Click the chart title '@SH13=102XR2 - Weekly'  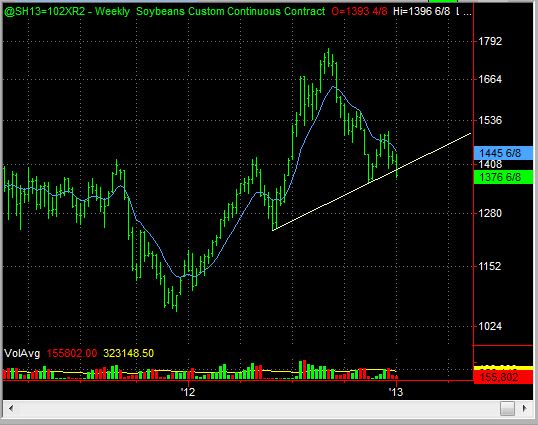pos(67,11)
